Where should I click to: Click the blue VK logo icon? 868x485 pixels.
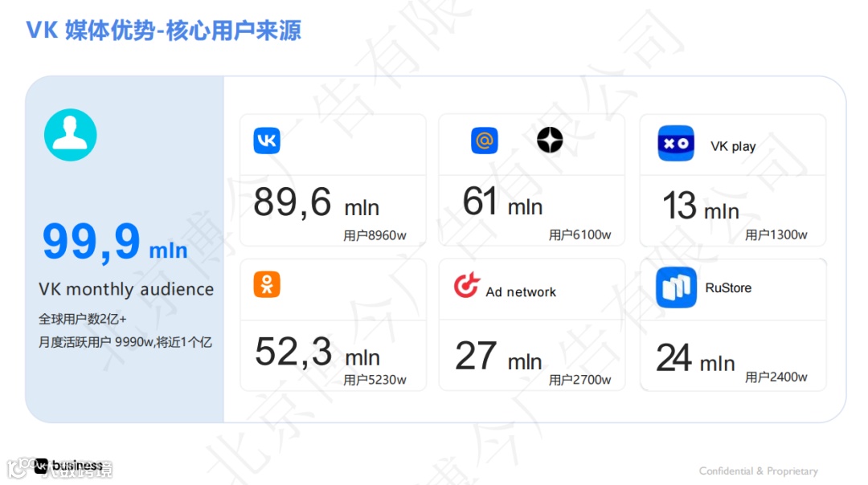267,141
